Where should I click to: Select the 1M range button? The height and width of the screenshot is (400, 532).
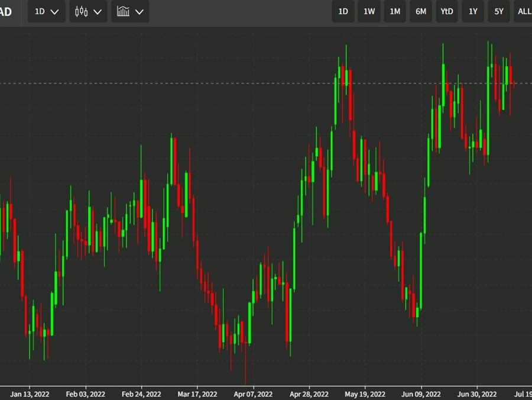tap(395, 12)
